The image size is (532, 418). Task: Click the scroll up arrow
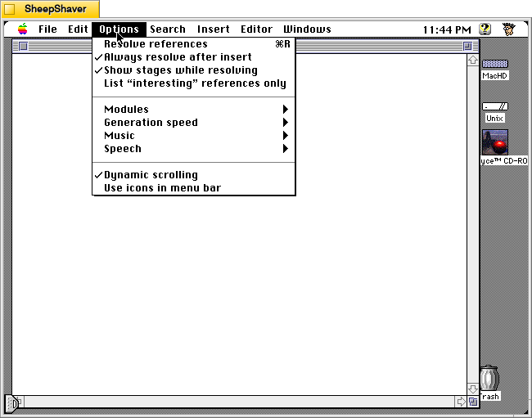472,60
